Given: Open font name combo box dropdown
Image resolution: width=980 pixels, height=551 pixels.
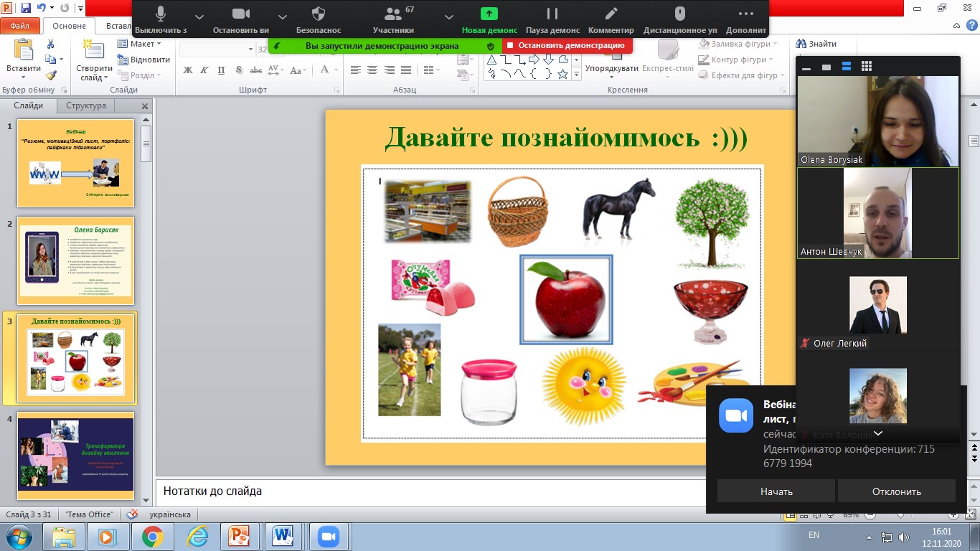Looking at the screenshot, I should [x=250, y=49].
